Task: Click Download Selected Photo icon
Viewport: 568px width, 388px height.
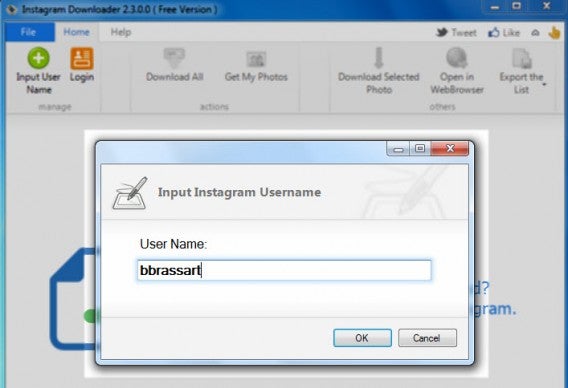Action: click(x=379, y=58)
